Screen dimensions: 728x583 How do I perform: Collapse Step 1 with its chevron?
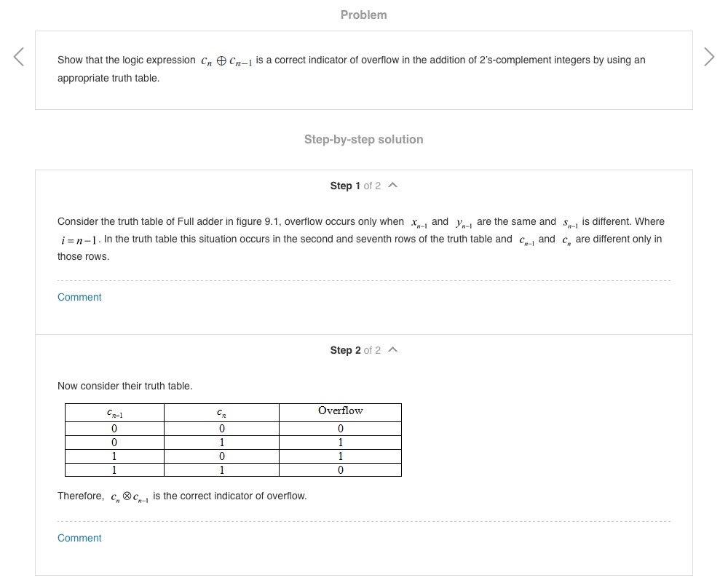click(393, 186)
